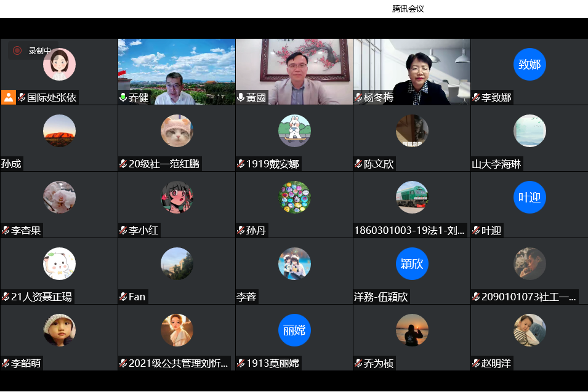Click the red recording indicator icon
The width and height of the screenshot is (588, 392).
17,50
